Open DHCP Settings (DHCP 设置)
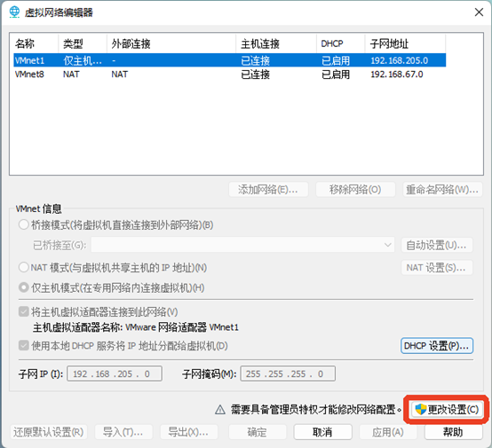This screenshot has width=492, height=448. click(437, 346)
